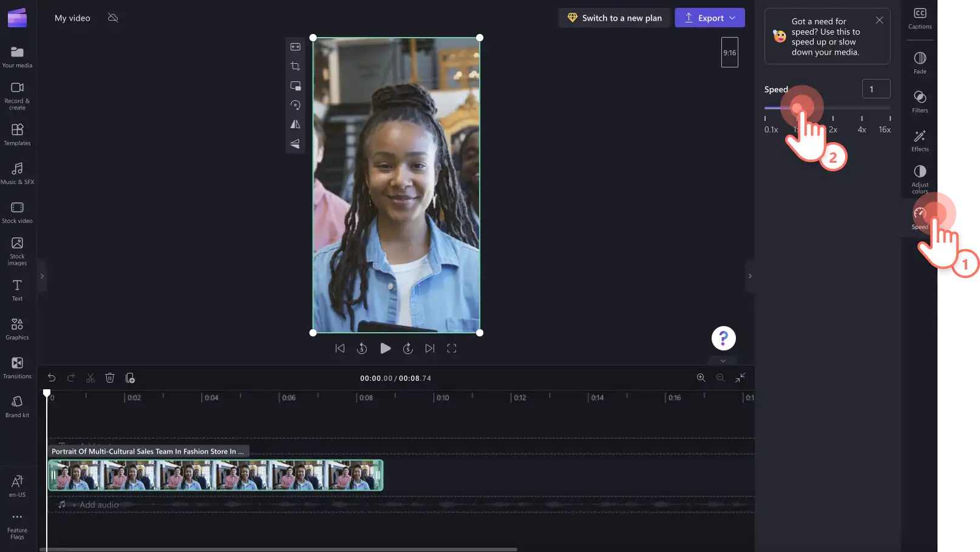Zoom in on the timeline
Screen dimensions: 980x552
(x=701, y=378)
